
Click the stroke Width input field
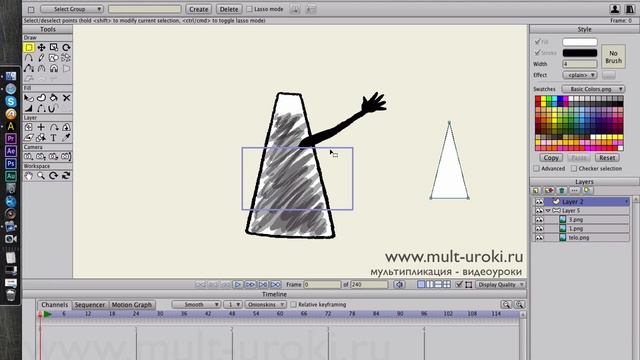click(580, 64)
